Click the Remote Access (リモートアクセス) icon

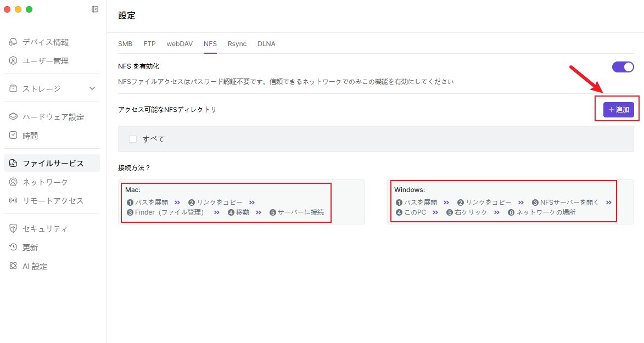(x=14, y=201)
